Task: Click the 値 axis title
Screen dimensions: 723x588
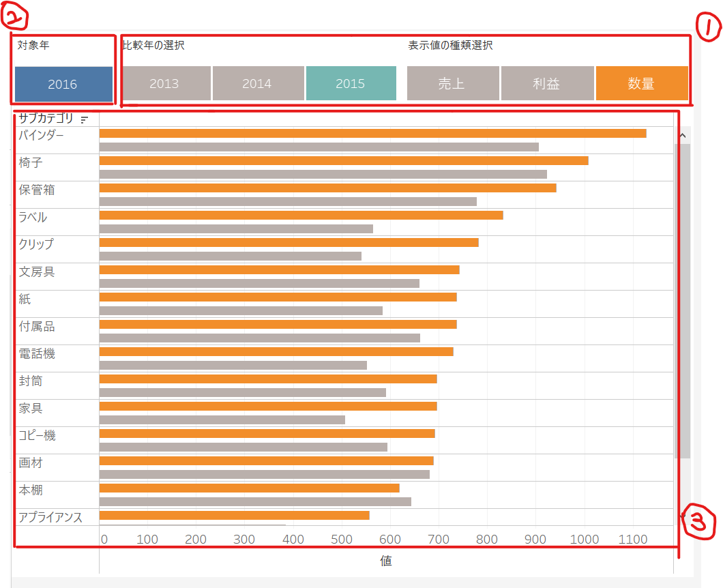Action: [x=386, y=560]
